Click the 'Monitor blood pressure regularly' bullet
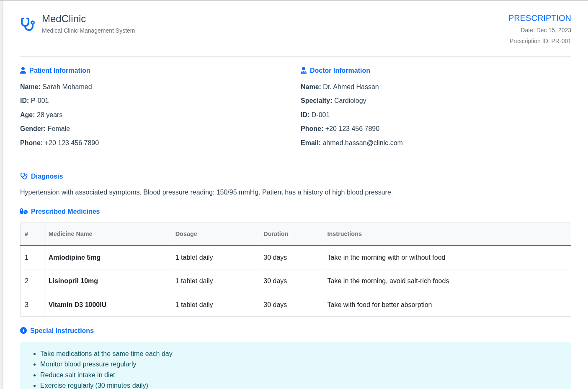 coord(88,364)
